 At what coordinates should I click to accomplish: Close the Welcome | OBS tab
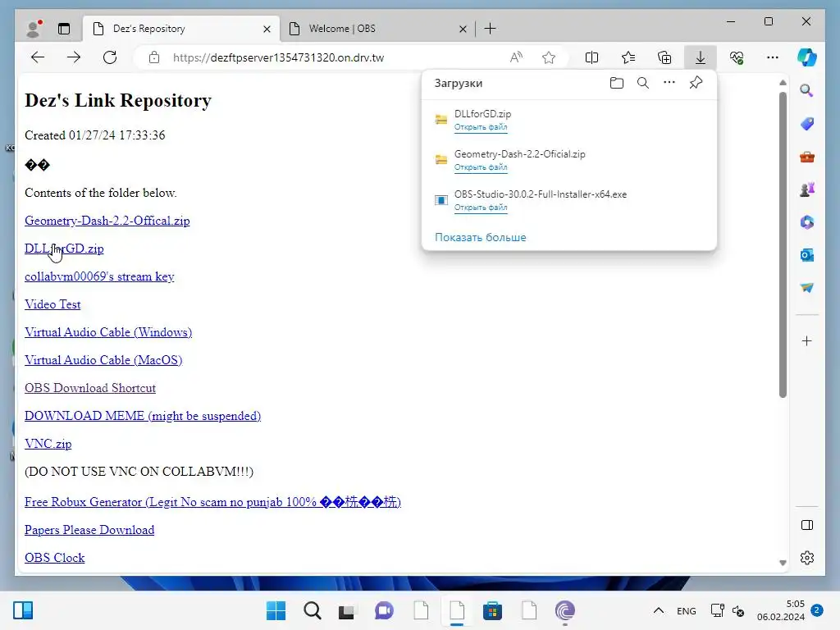[463, 29]
